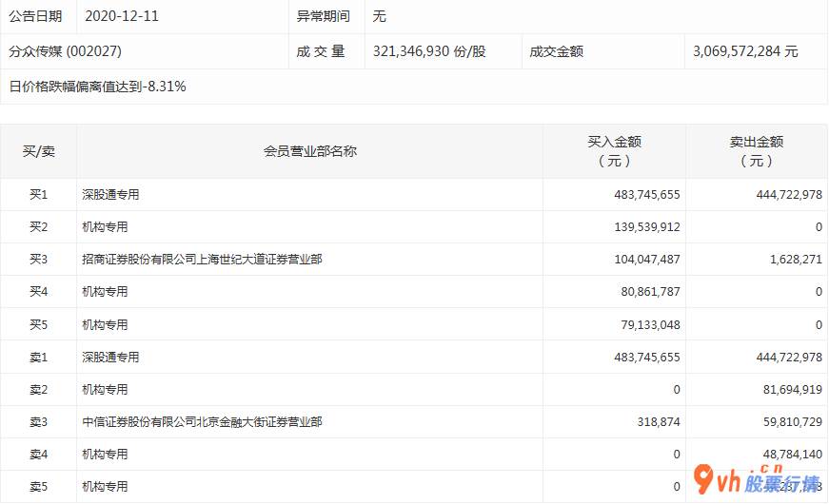Click the 买入金额（元） column header
Screen dimensions: 829x504
pos(614,151)
